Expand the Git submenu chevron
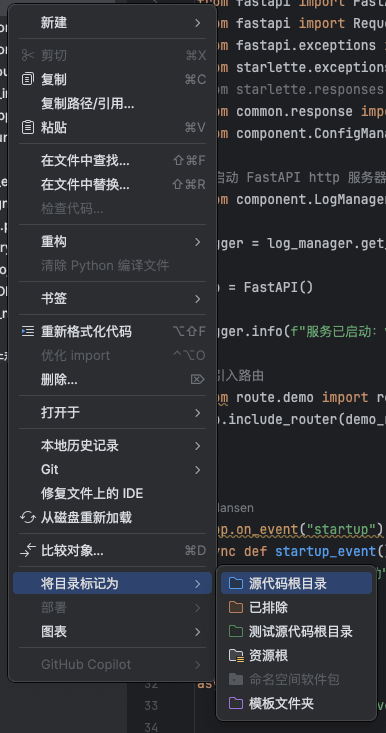The height and width of the screenshot is (733, 386). (x=198, y=469)
